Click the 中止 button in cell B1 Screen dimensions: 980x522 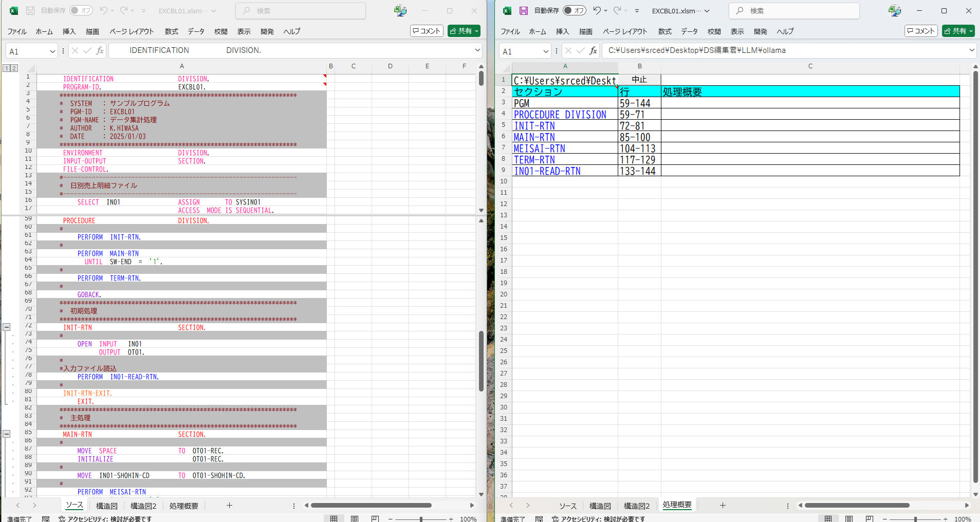point(639,80)
